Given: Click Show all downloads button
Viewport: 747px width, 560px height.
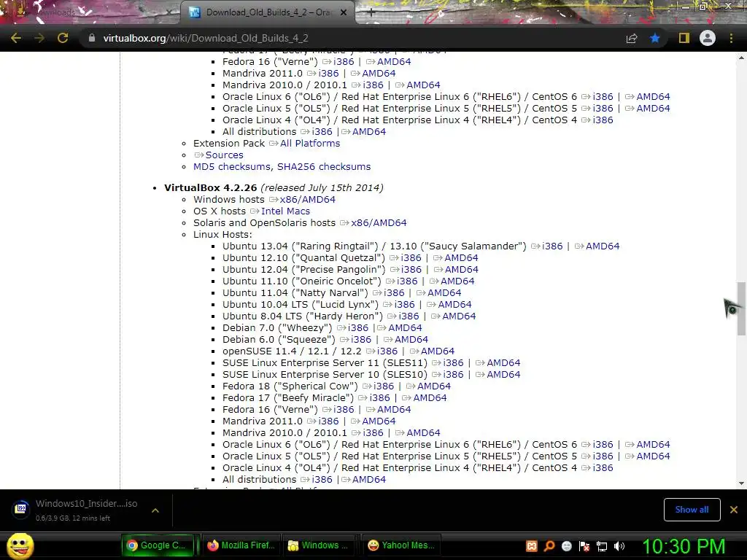Looking at the screenshot, I should [x=692, y=510].
